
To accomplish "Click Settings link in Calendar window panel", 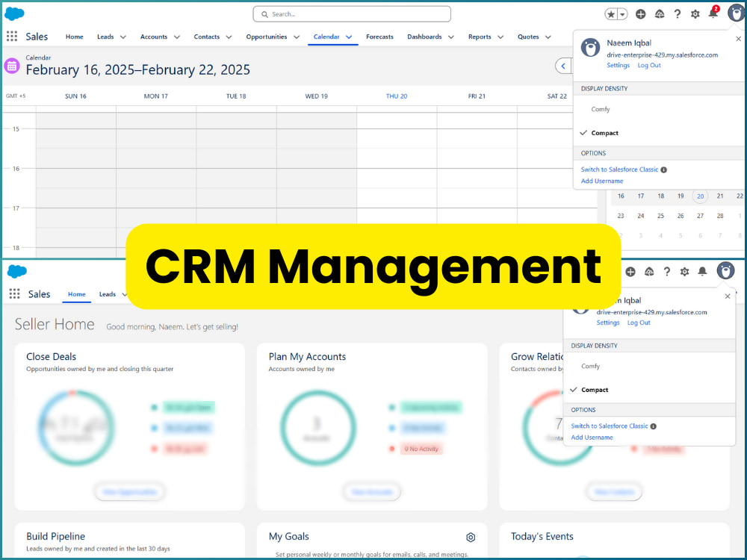I will point(618,65).
